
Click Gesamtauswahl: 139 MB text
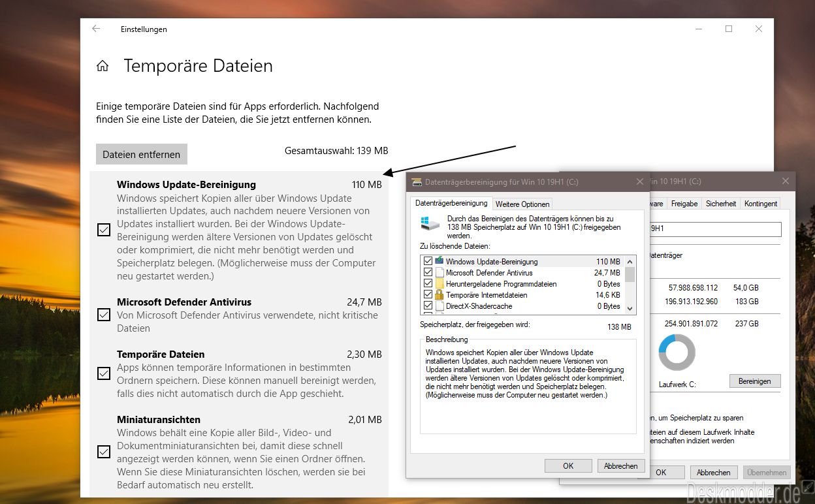[336, 150]
